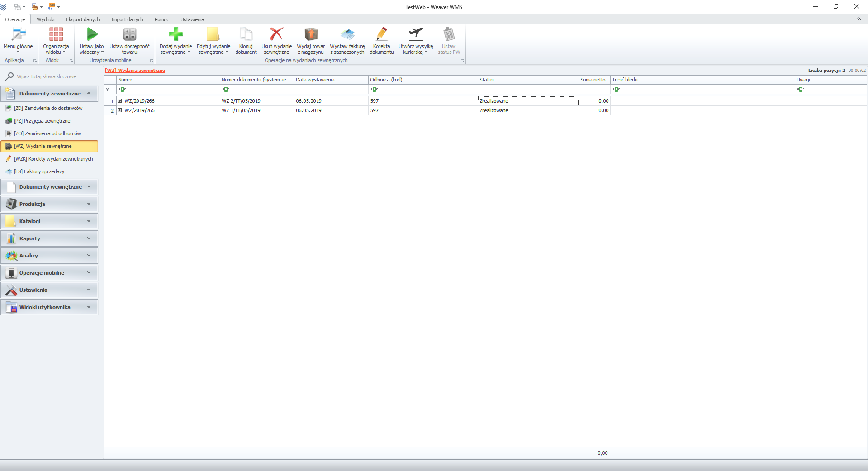
Task: Sort by the Status column header
Action: (x=527, y=80)
